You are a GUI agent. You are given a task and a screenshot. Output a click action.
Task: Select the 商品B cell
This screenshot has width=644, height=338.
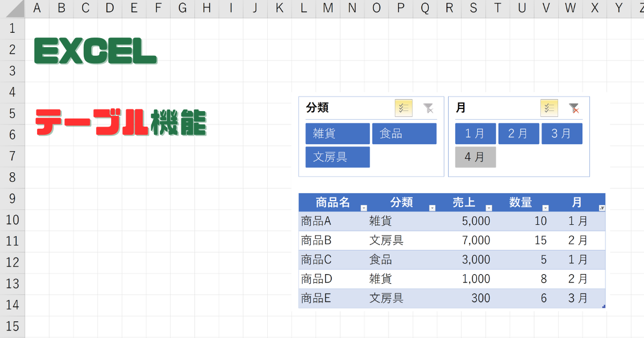(x=333, y=240)
